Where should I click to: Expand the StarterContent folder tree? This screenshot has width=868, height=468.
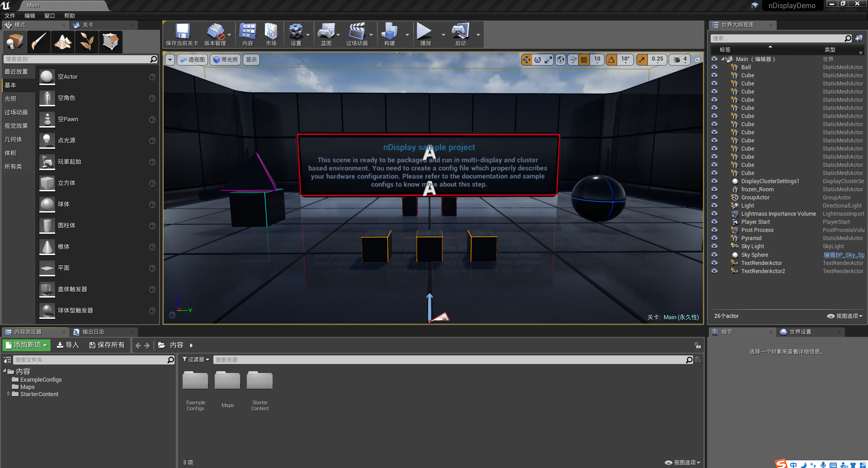pyautogui.click(x=9, y=394)
